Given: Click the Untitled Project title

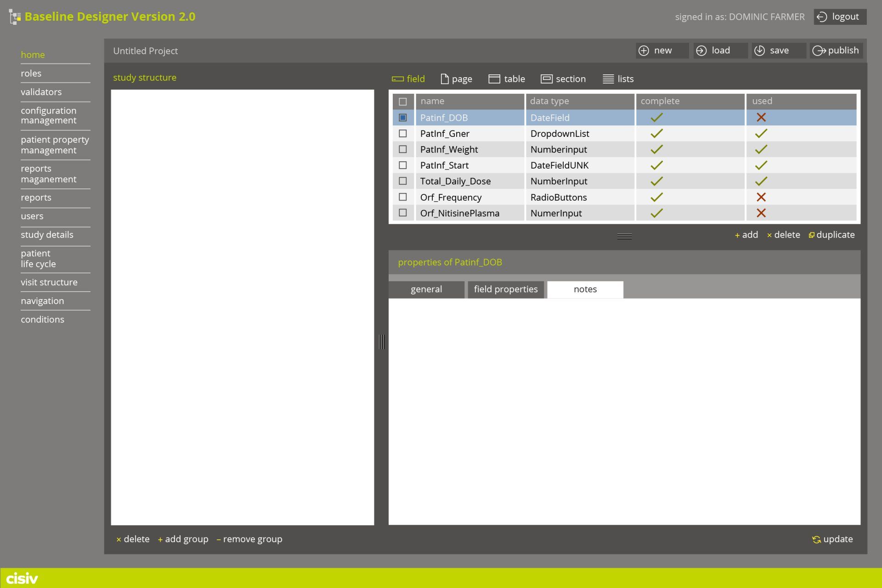Looking at the screenshot, I should click(x=145, y=51).
